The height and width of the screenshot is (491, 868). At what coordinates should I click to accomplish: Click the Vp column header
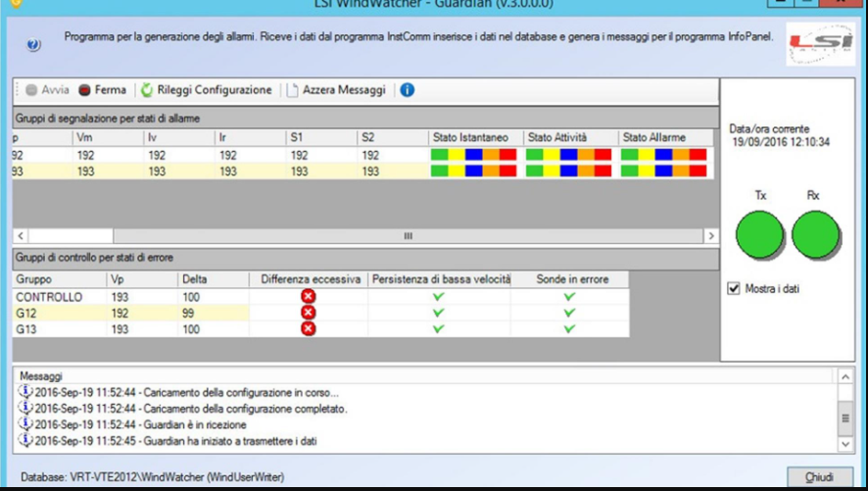tap(142, 279)
